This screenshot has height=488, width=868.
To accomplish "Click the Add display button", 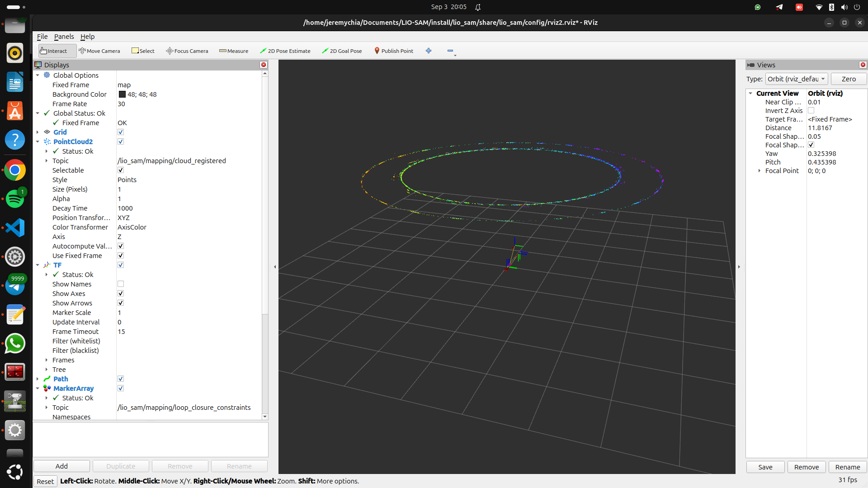I will [61, 466].
